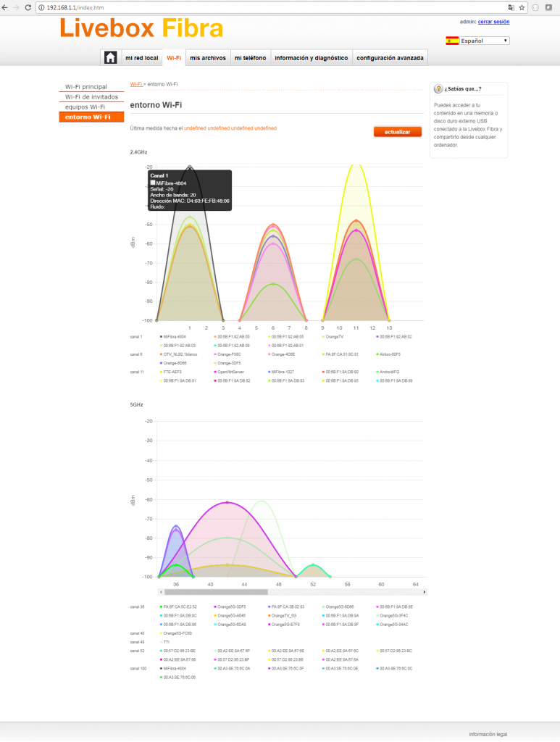Switch to the mi teléfono tab
The height and width of the screenshot is (742, 560).
[x=250, y=58]
